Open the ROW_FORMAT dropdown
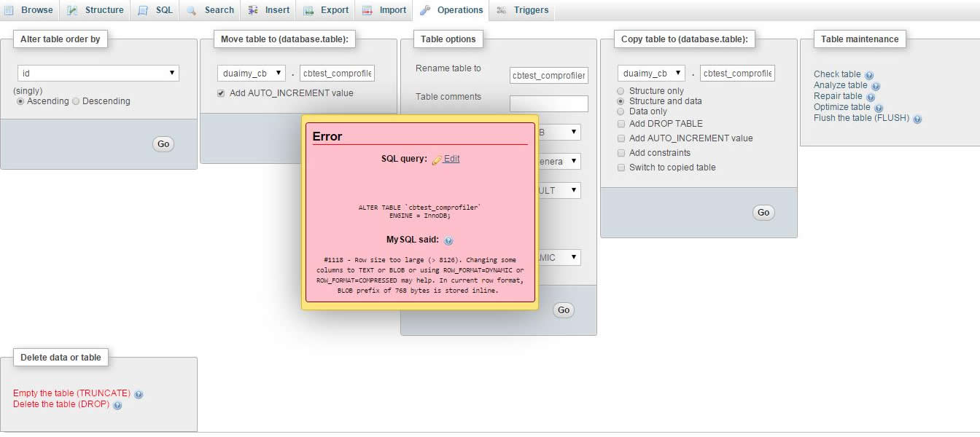Viewport: 980px width, 437px height. (x=560, y=257)
